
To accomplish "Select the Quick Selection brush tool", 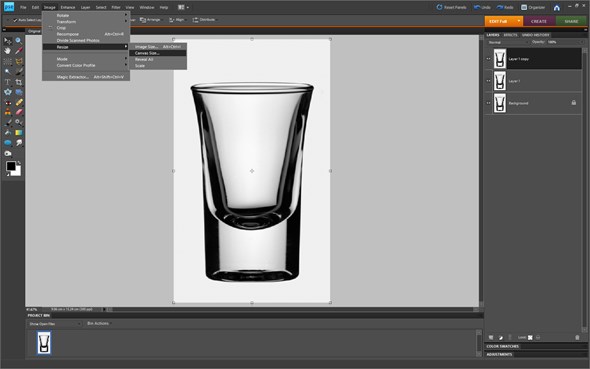I will pos(18,71).
